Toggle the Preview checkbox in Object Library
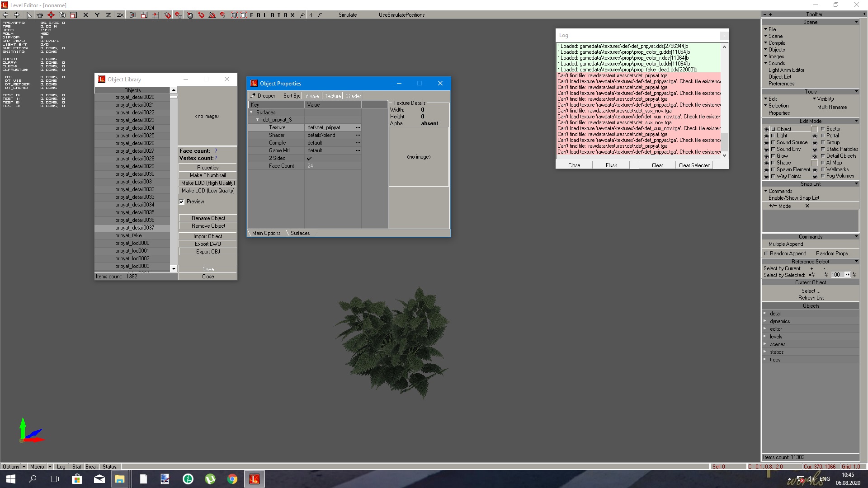 [182, 202]
